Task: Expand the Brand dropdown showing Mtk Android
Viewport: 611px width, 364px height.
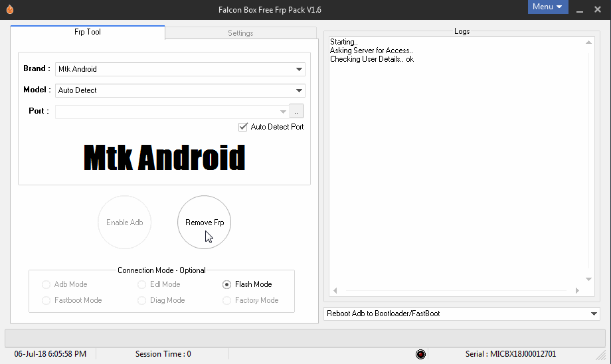Action: tap(180, 69)
